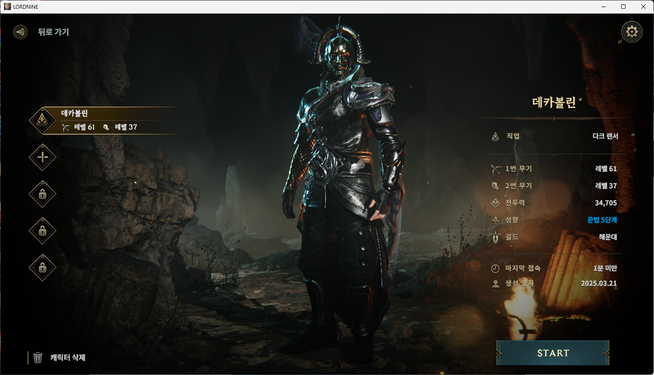654x375 pixels.
Task: Click the 캐릭터 삭제 text button
Action: [68, 357]
